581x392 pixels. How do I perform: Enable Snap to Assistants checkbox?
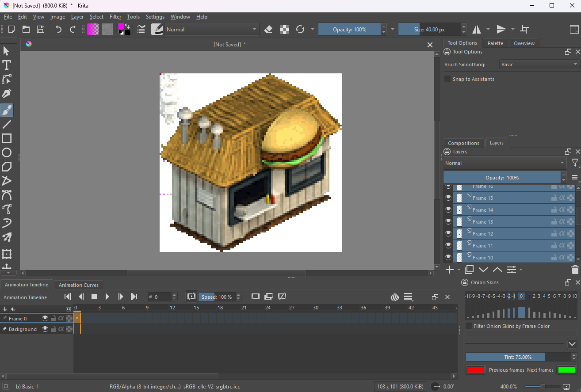tap(447, 79)
